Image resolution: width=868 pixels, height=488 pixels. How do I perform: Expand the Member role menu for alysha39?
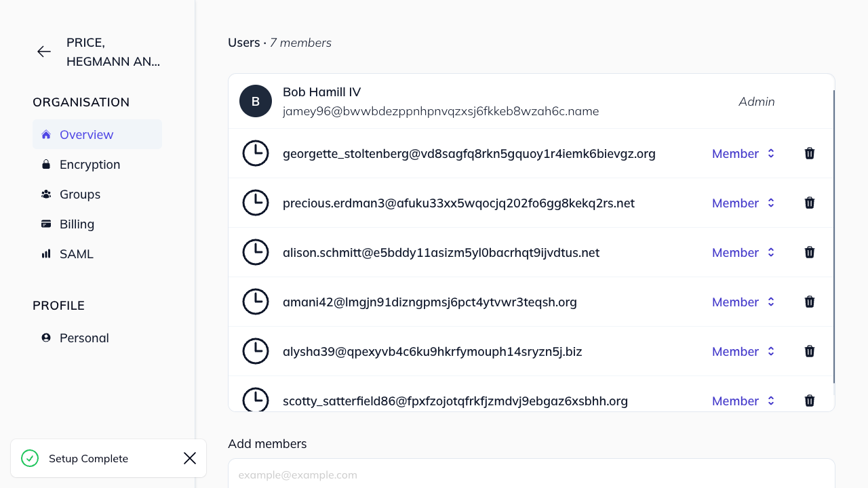(743, 352)
